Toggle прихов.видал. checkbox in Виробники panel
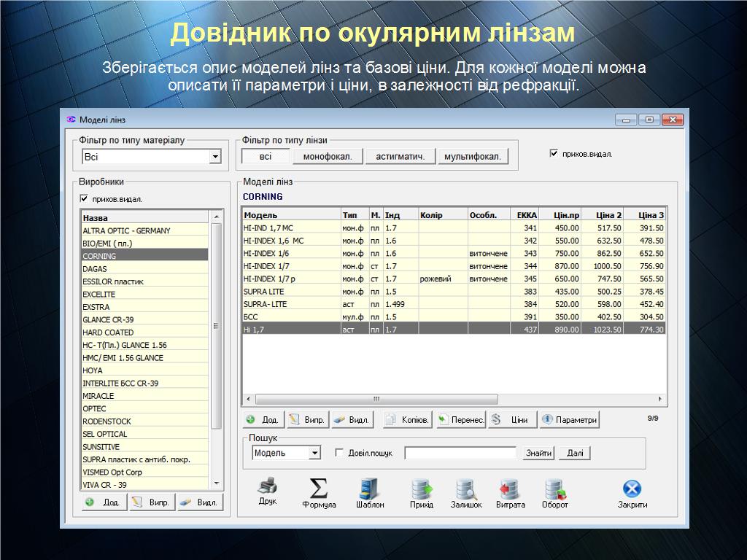747x560 pixels. [84, 198]
